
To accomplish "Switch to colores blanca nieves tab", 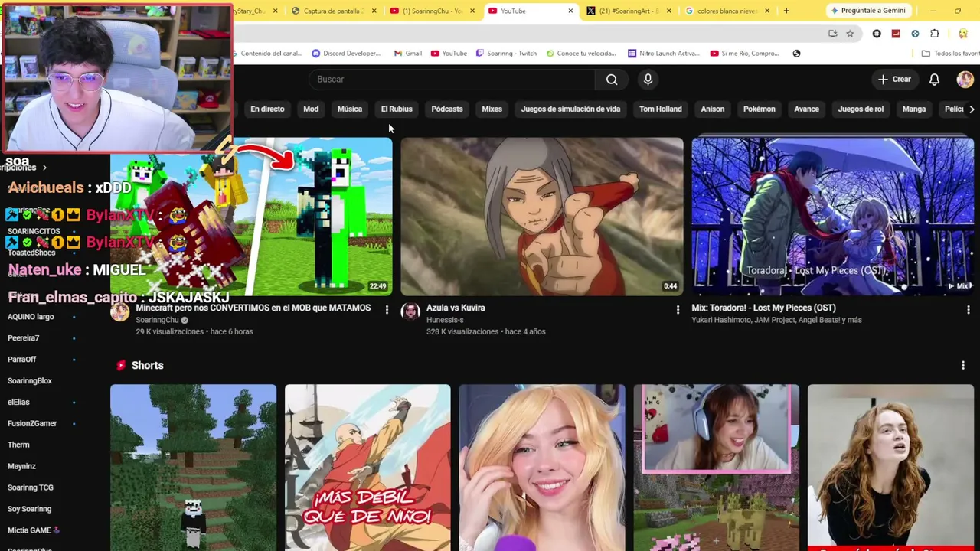I will (727, 11).
